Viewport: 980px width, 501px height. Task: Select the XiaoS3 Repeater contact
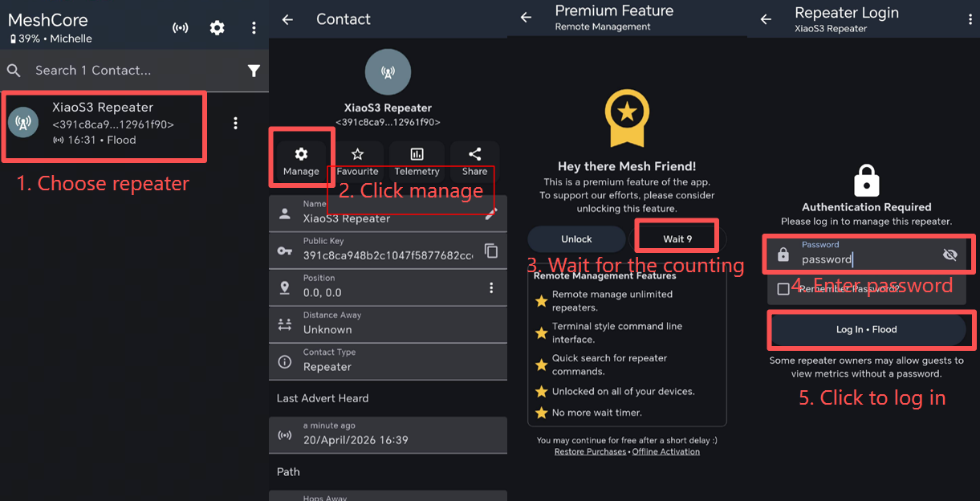pyautogui.click(x=104, y=124)
